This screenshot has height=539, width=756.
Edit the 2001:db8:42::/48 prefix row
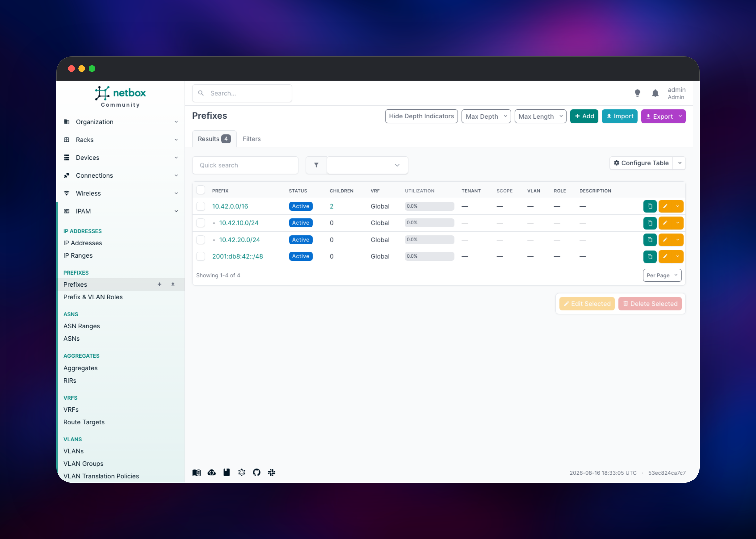665,256
